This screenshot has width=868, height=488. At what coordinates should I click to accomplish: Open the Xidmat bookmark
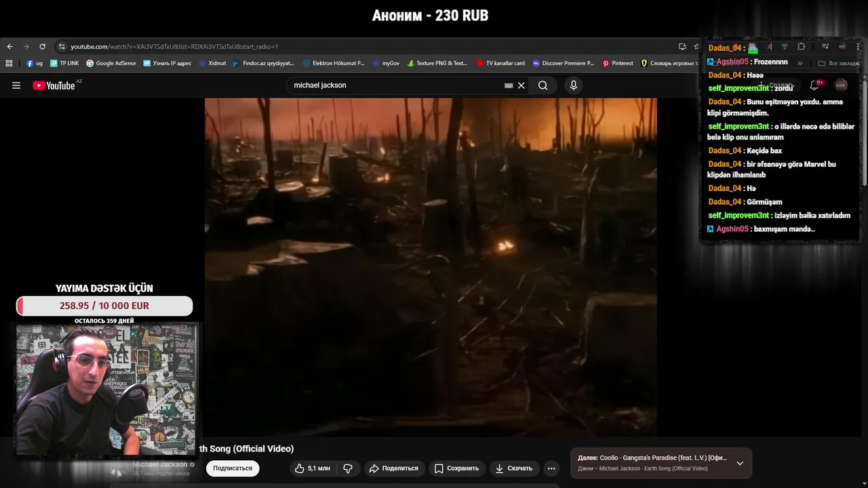tap(212, 63)
